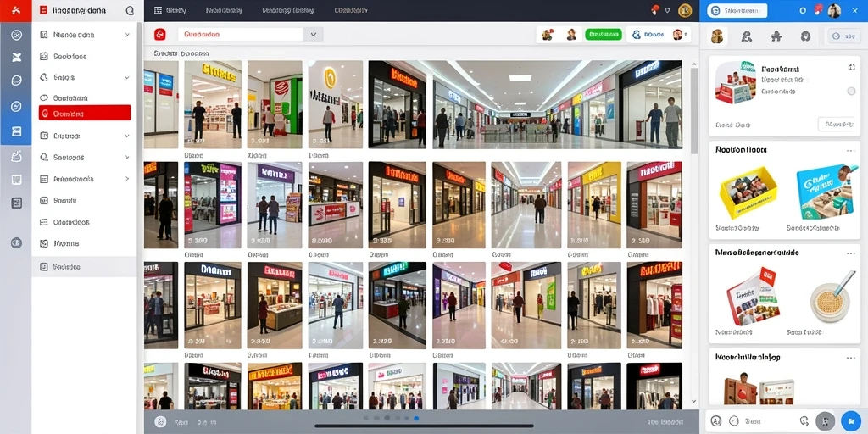
Task: Open the gold profile avatar in the dark top bar
Action: pyautogui.click(x=685, y=10)
